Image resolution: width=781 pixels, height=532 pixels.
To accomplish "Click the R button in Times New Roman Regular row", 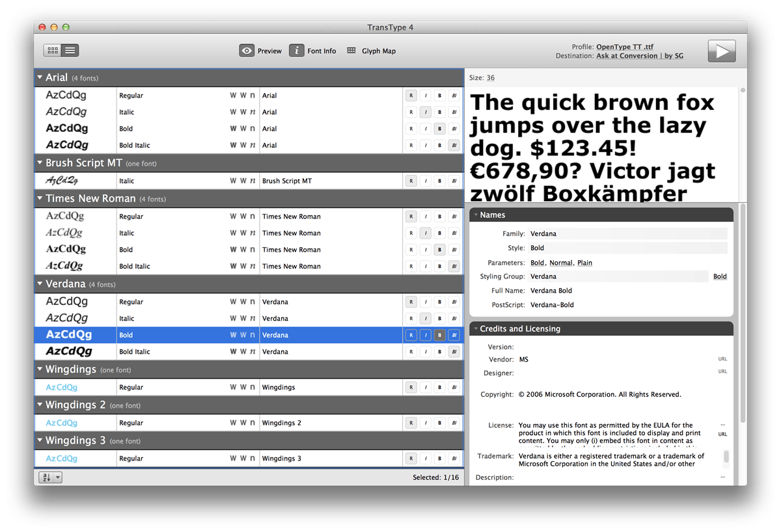I will [x=411, y=217].
